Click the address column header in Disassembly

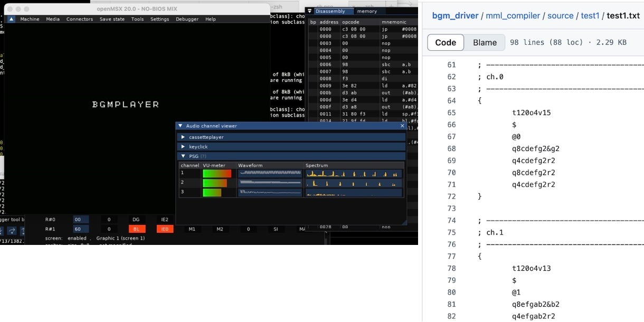point(329,22)
